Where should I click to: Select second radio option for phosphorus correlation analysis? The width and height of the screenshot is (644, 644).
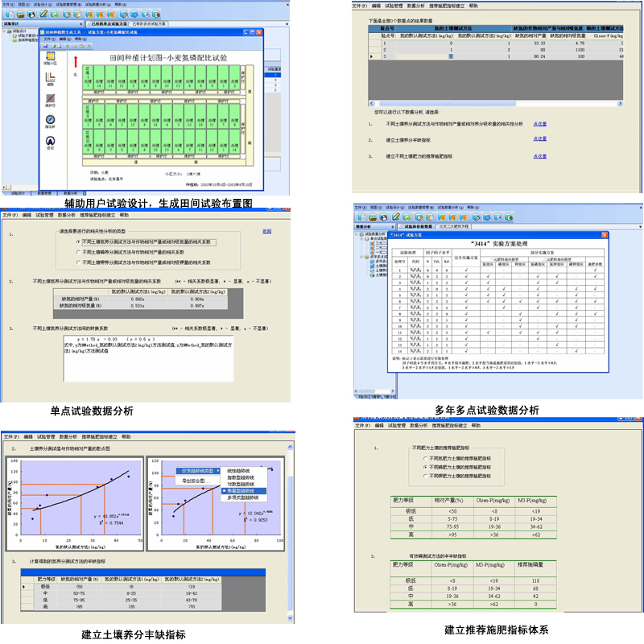click(x=78, y=252)
